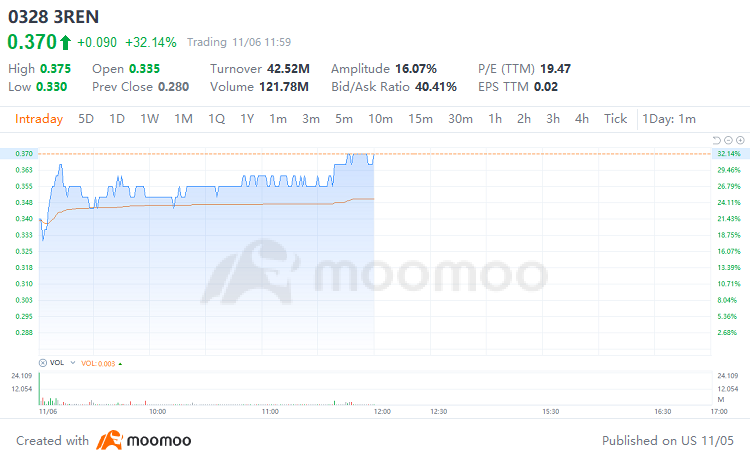The height and width of the screenshot is (461, 750).
Task: Expand the VOL indicator dropdown chevron
Action: 73,362
